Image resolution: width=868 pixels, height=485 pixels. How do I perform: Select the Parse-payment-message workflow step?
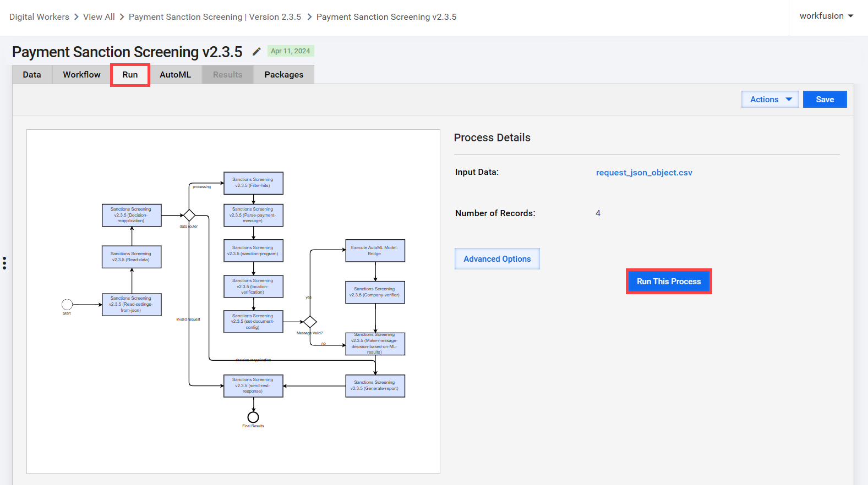pyautogui.click(x=253, y=215)
